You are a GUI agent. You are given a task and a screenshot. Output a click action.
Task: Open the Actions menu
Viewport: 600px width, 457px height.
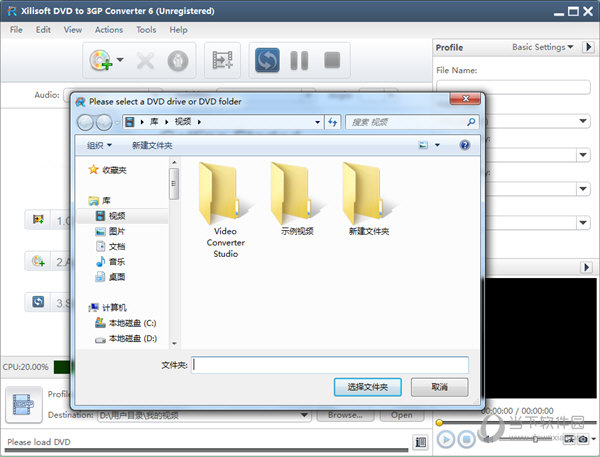(109, 29)
